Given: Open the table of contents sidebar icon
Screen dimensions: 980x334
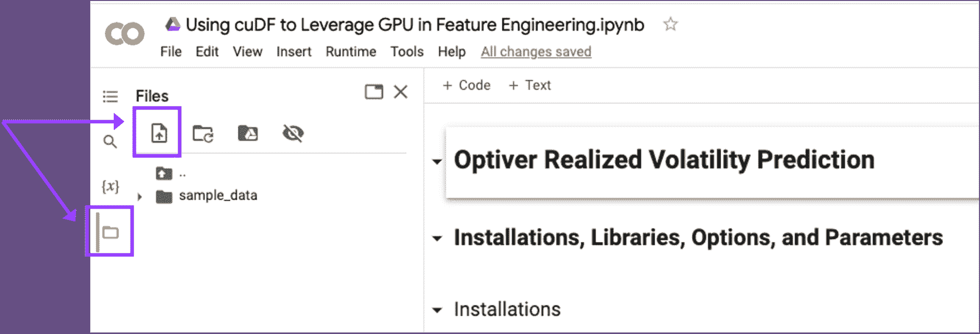Looking at the screenshot, I should (110, 96).
